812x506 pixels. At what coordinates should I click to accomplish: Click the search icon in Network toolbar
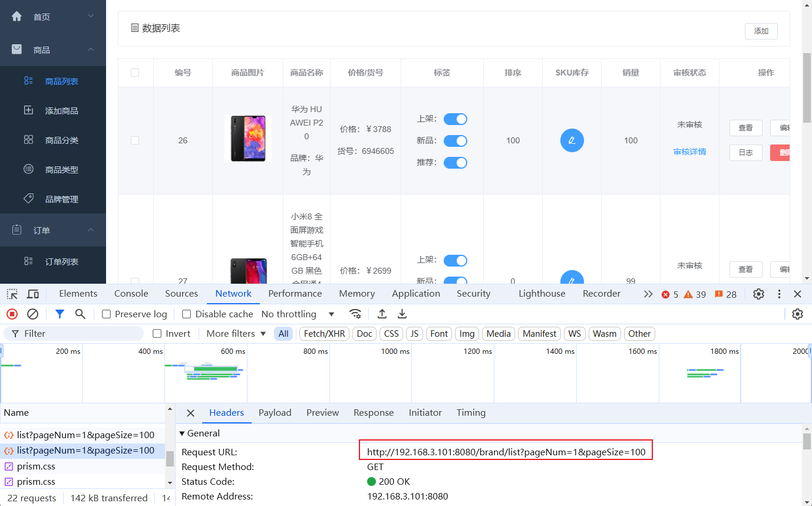80,314
